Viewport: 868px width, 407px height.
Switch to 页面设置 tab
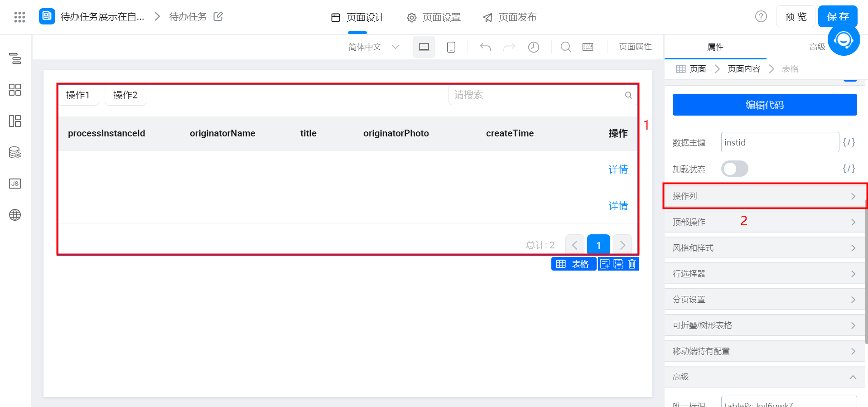[x=434, y=17]
